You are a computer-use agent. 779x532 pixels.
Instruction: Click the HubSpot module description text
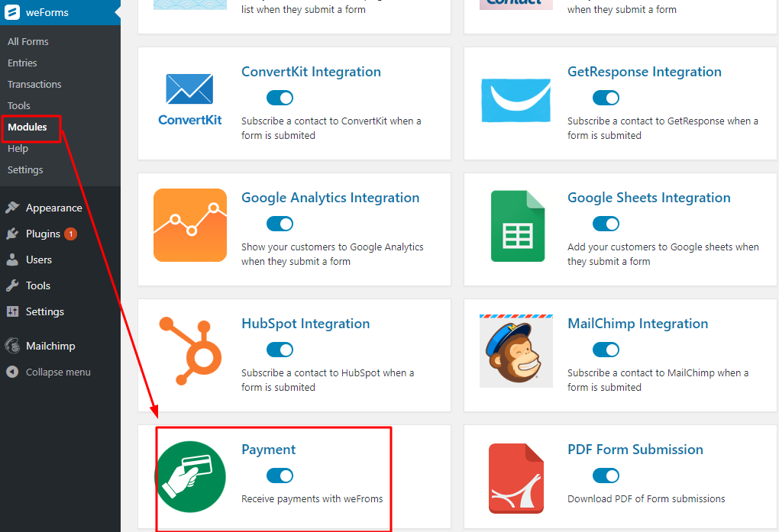pos(328,380)
